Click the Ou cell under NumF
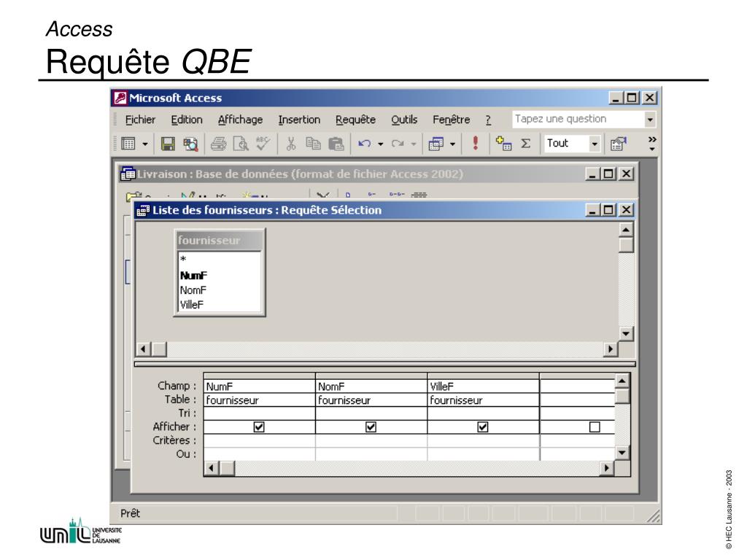 tap(260, 454)
